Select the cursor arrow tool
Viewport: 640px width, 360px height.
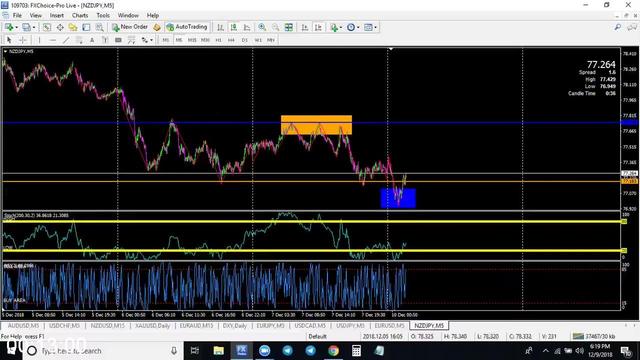click(9, 40)
